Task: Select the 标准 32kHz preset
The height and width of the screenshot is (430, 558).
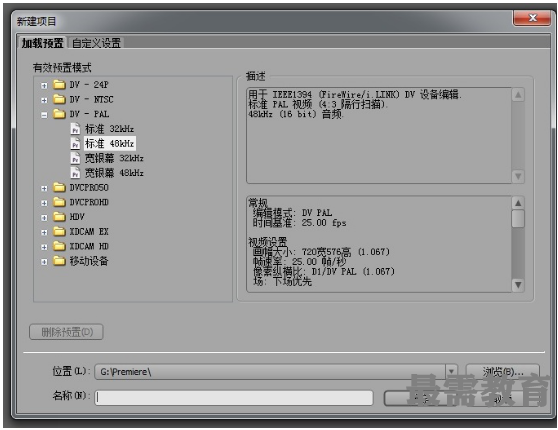Action: click(109, 129)
